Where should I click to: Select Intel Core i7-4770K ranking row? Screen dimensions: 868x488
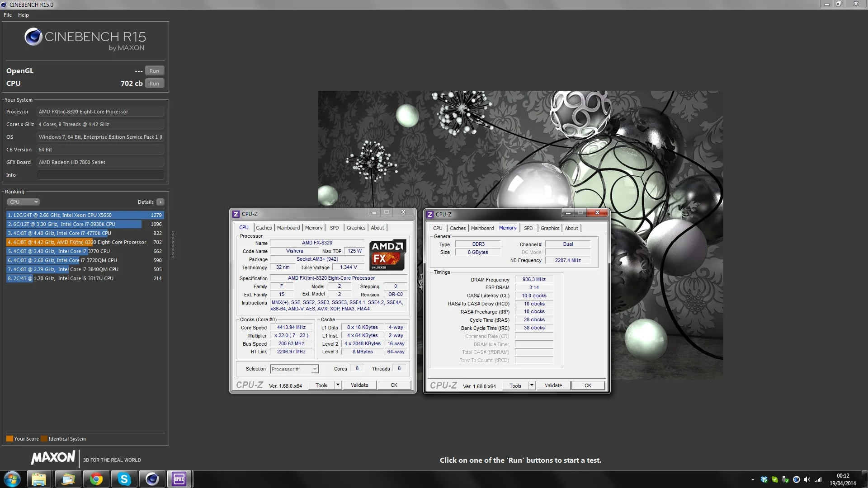click(85, 233)
